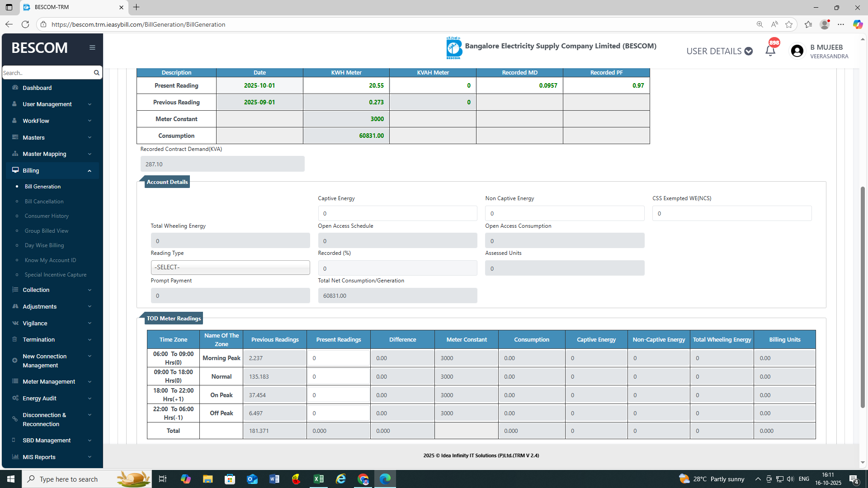Viewport: 868px width, 488px height.
Task: Click the browser refresh icon
Action: [25, 24]
